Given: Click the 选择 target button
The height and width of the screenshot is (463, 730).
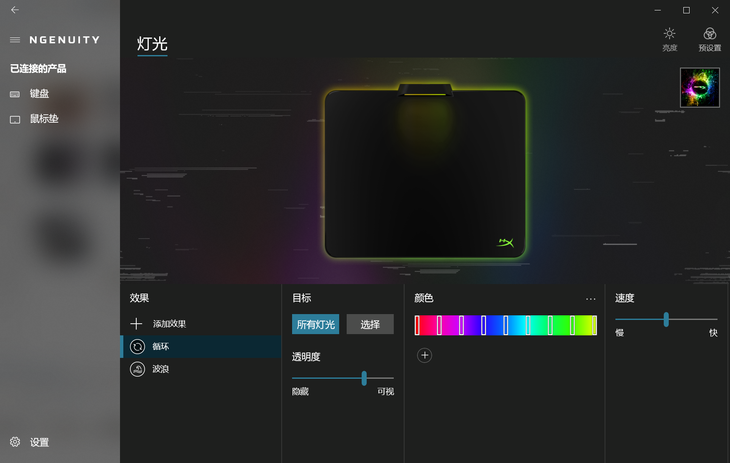Looking at the screenshot, I should pos(370,324).
